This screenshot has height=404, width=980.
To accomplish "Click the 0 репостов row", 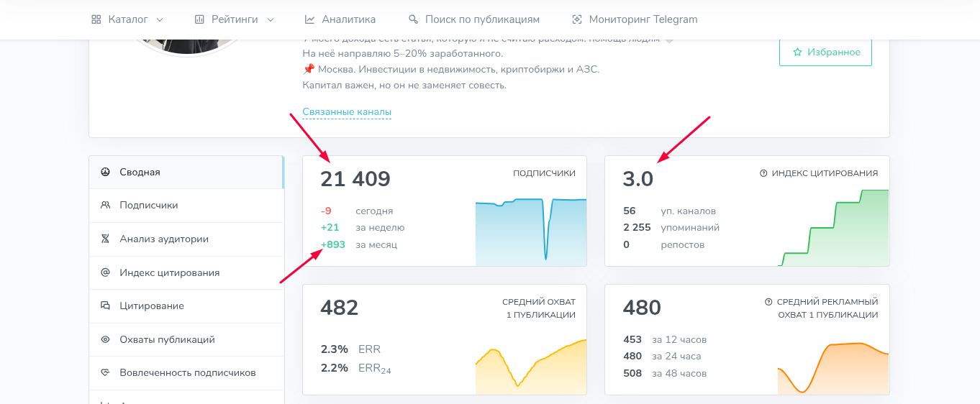I will pos(664,244).
